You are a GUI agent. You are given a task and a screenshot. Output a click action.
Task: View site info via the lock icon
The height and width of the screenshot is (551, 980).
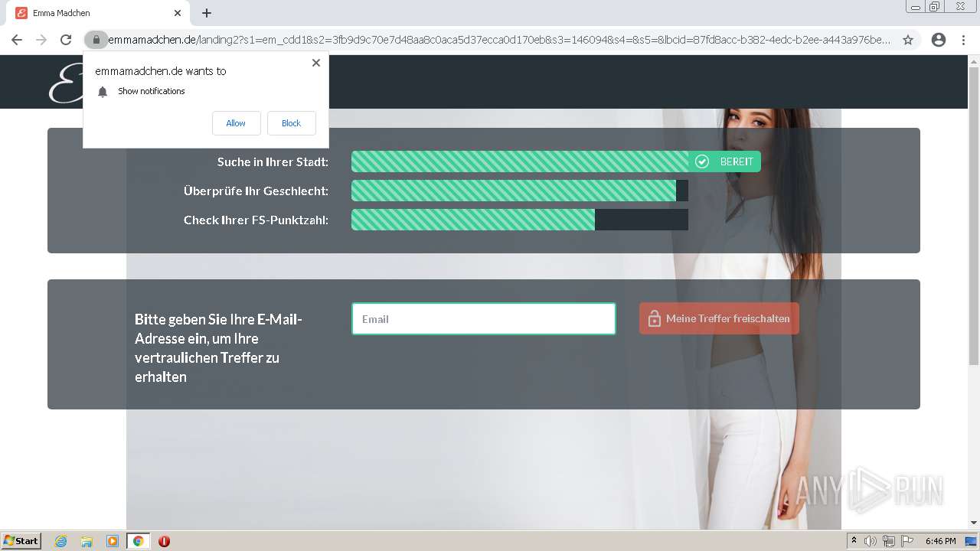(x=96, y=40)
